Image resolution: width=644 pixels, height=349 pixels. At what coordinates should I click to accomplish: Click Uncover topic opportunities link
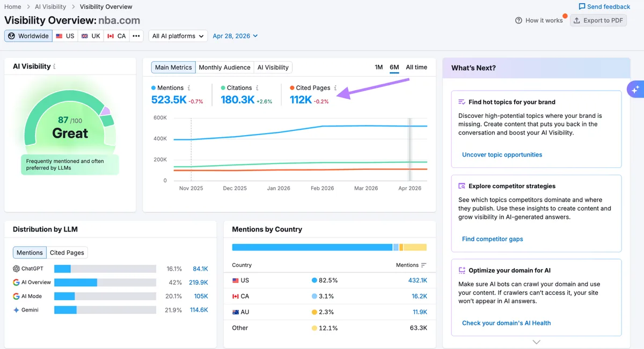502,154
